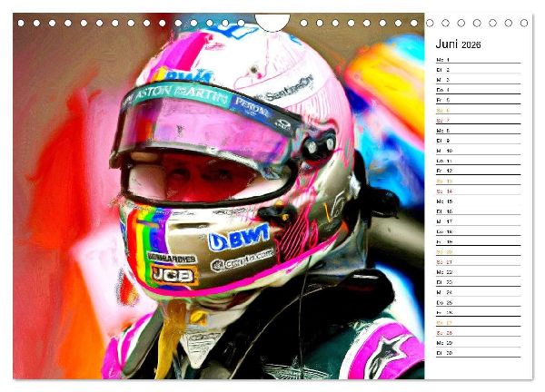This screenshot has width=545, height=392.
Task: Select the "Sa 6" calendar row
Action: 479,110
